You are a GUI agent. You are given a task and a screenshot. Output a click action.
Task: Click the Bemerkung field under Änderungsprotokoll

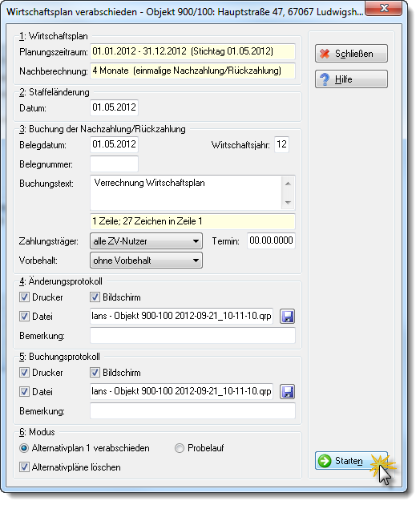click(192, 336)
